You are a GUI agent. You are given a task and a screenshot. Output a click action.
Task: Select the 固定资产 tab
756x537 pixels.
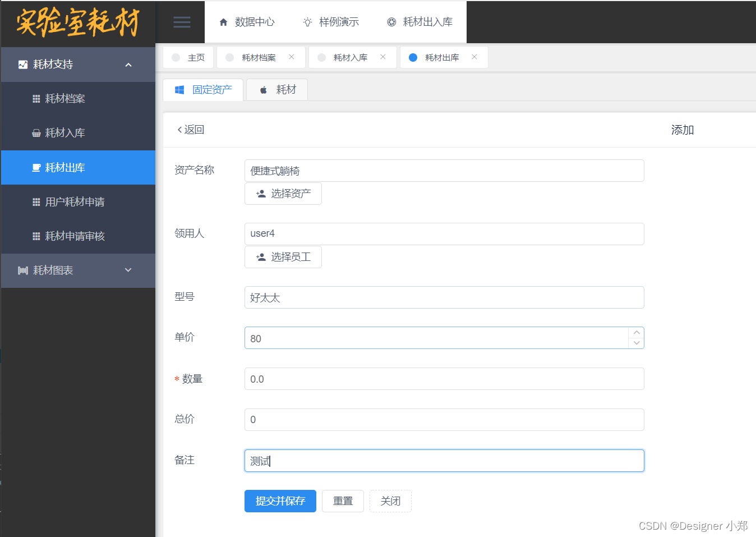203,90
